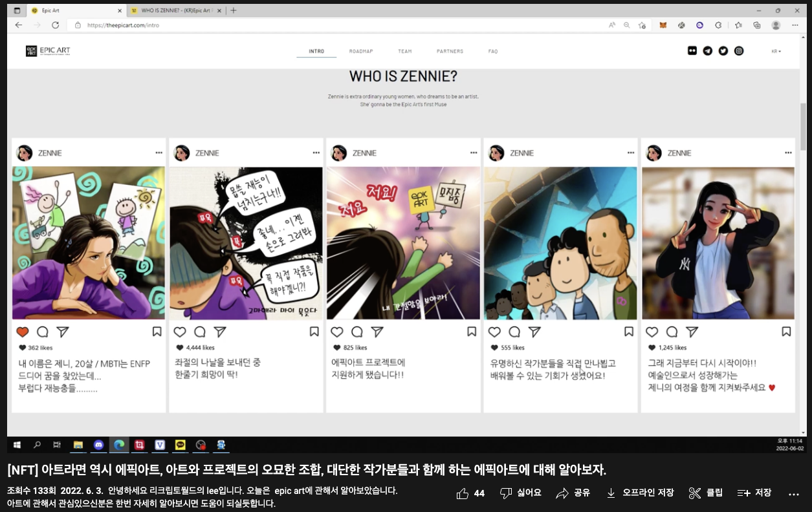Like the post with 4,444 likes
This screenshot has width=812, height=512.
pos(180,332)
